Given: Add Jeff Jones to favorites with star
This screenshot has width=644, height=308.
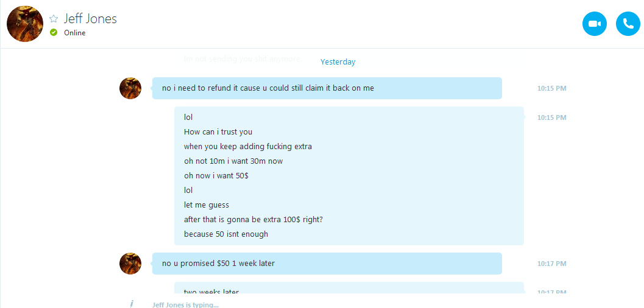Looking at the screenshot, I should (54, 19).
